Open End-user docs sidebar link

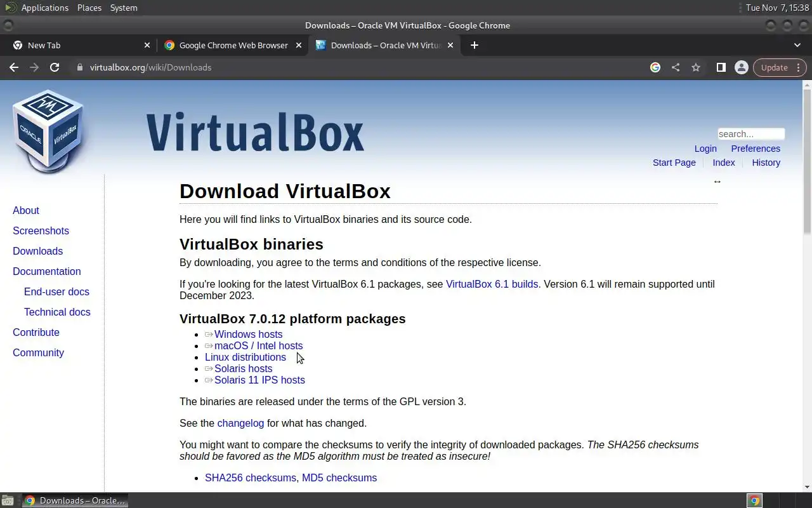56,291
